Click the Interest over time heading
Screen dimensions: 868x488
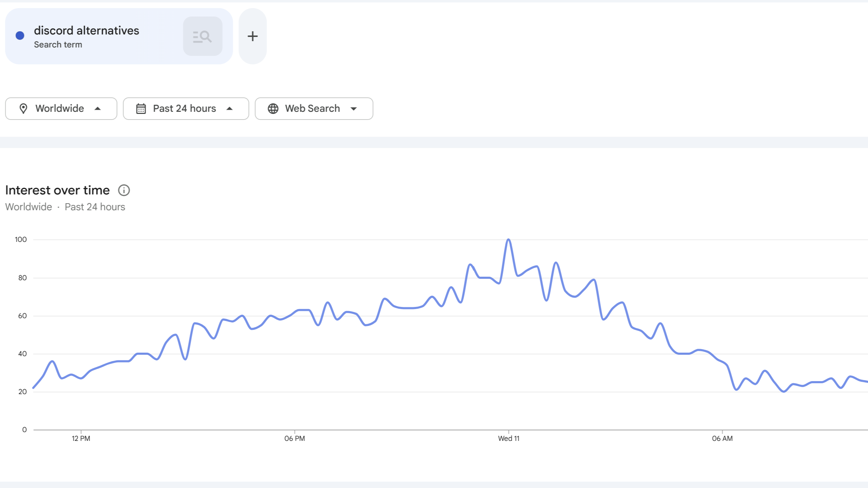coord(57,190)
